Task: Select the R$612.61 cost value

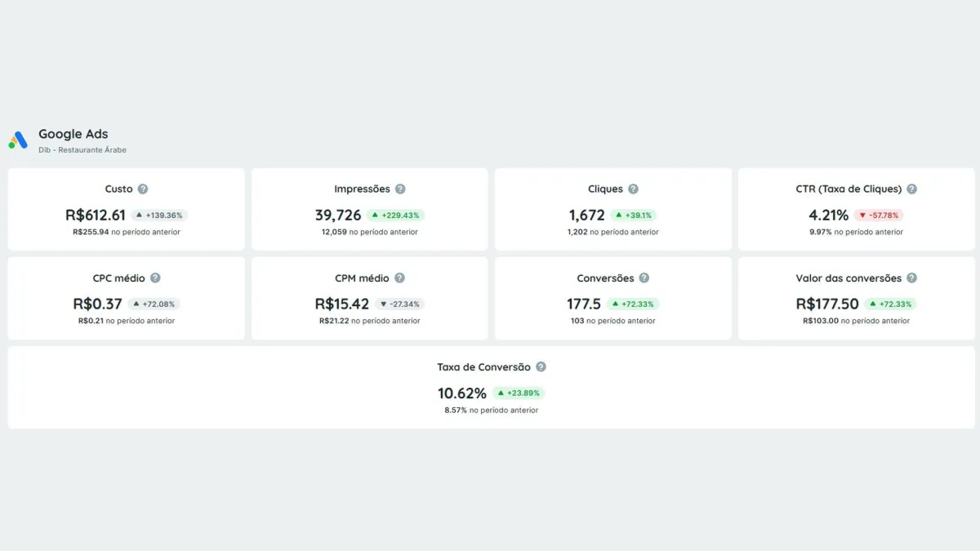Action: click(96, 216)
